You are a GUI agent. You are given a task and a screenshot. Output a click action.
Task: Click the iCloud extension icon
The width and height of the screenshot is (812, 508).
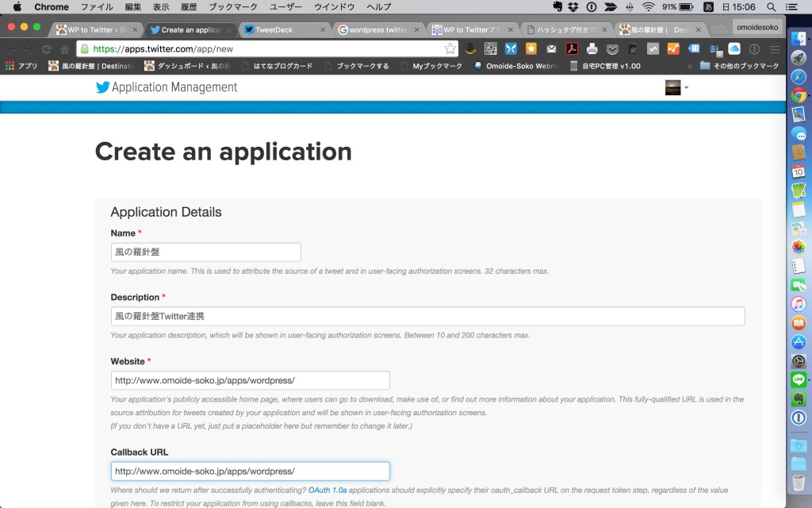click(x=734, y=48)
